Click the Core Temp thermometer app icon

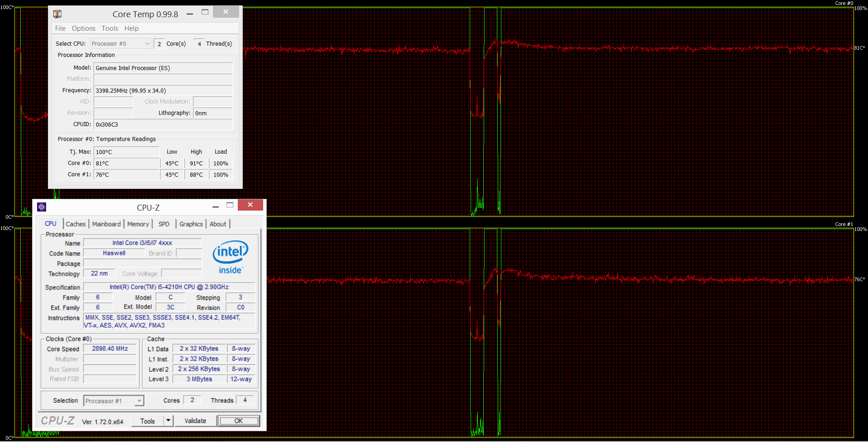coord(57,14)
